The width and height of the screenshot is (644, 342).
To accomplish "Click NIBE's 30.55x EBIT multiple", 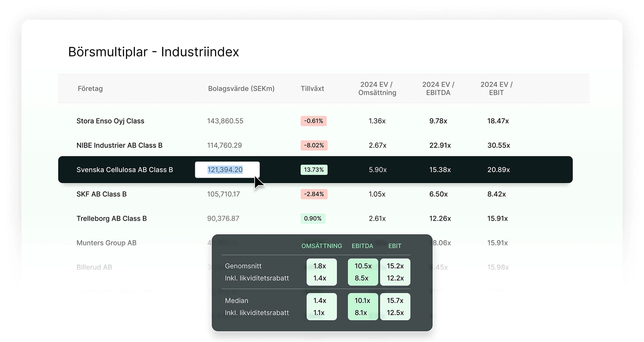I will [x=499, y=145].
